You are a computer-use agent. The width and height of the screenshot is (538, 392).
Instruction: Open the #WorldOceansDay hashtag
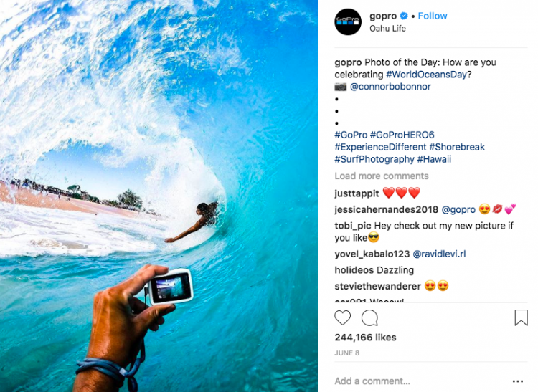426,75
